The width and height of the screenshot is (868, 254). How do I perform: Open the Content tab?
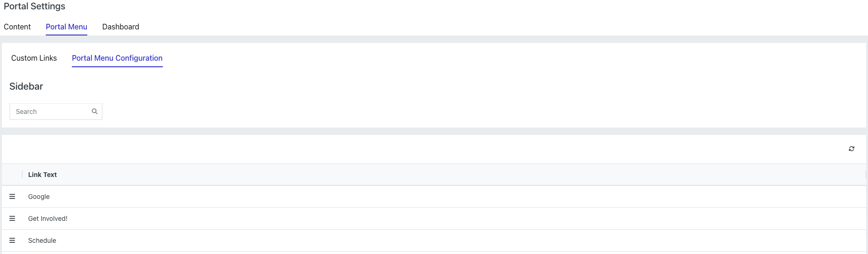point(17,27)
